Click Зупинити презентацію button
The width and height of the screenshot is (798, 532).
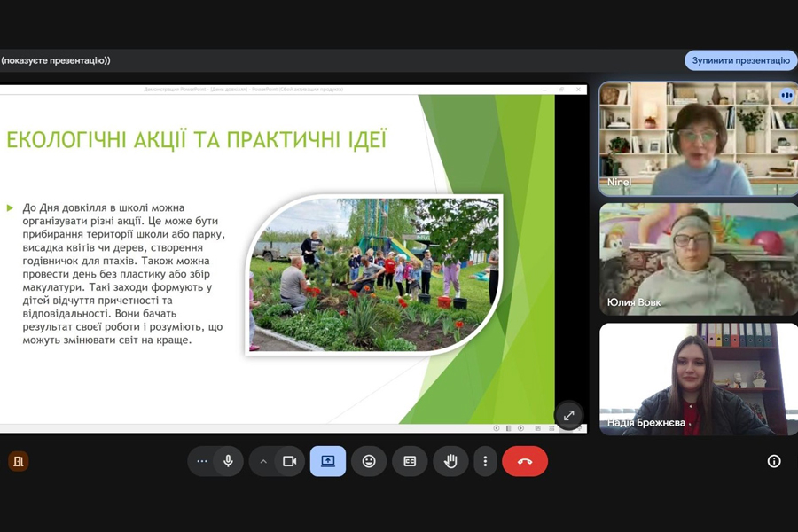click(740, 60)
